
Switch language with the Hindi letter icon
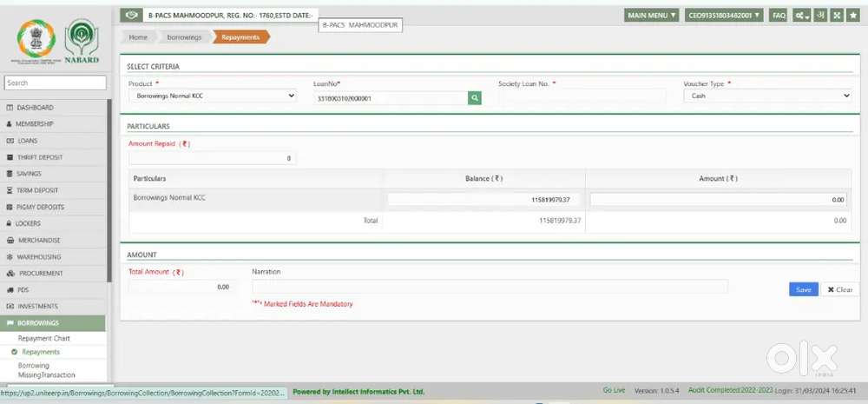820,16
